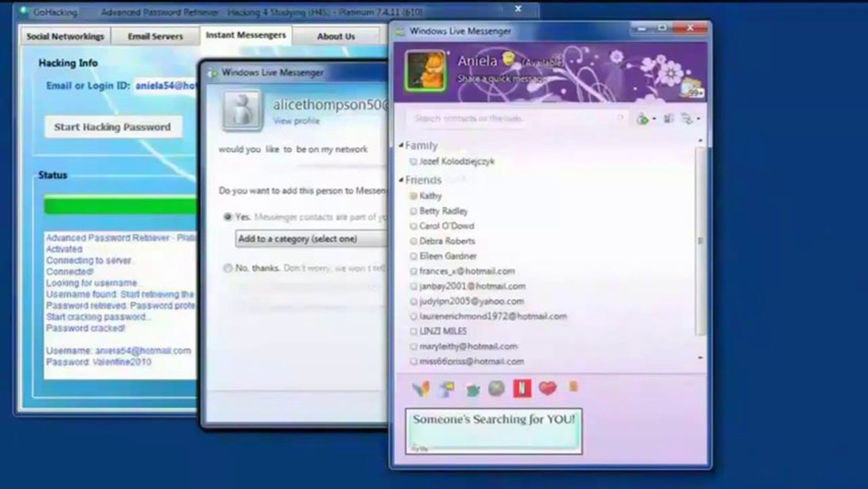Click Aniela's Garfield display picture
The height and width of the screenshot is (489, 868).
pos(426,71)
